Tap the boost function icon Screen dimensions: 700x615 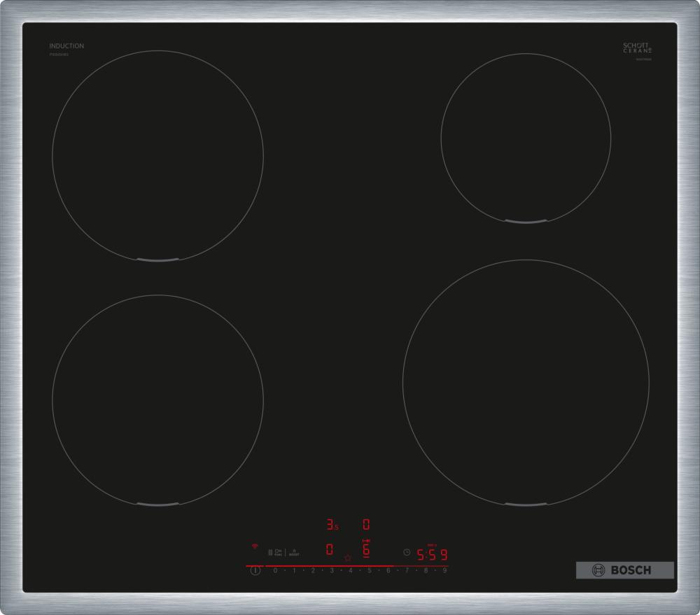294,552
